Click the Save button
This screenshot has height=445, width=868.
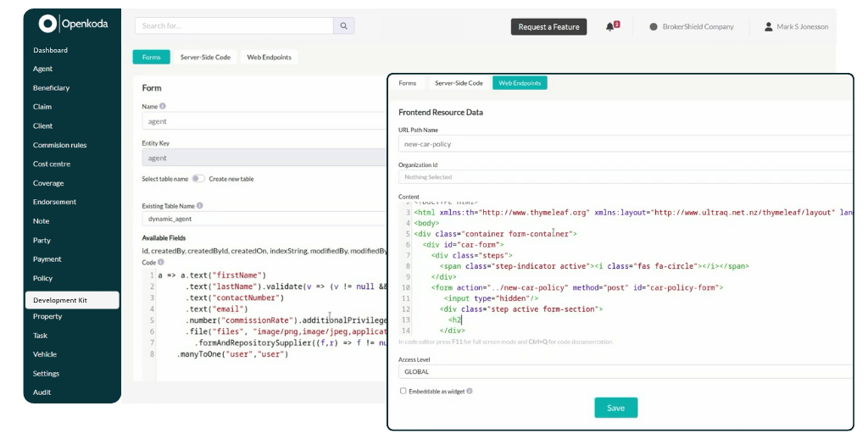[615, 408]
